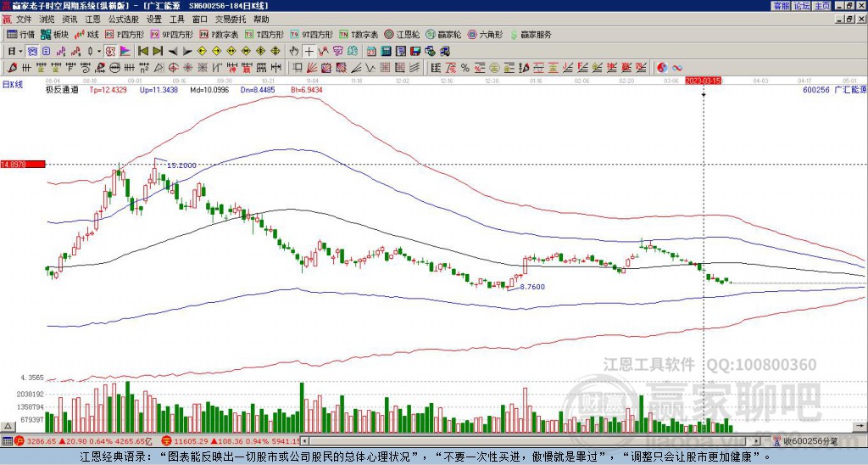Open the T数字表 tool
868x465 pixels.
tap(359, 34)
